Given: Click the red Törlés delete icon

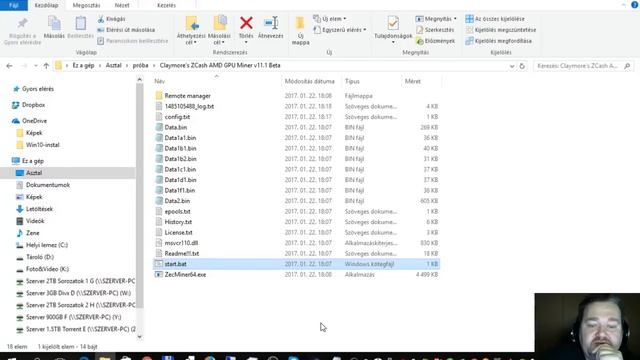Looking at the screenshot, I should tap(246, 23).
